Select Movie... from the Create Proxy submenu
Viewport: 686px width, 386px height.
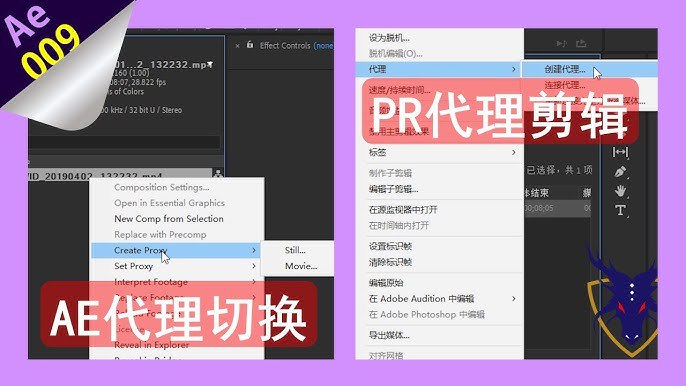click(301, 266)
